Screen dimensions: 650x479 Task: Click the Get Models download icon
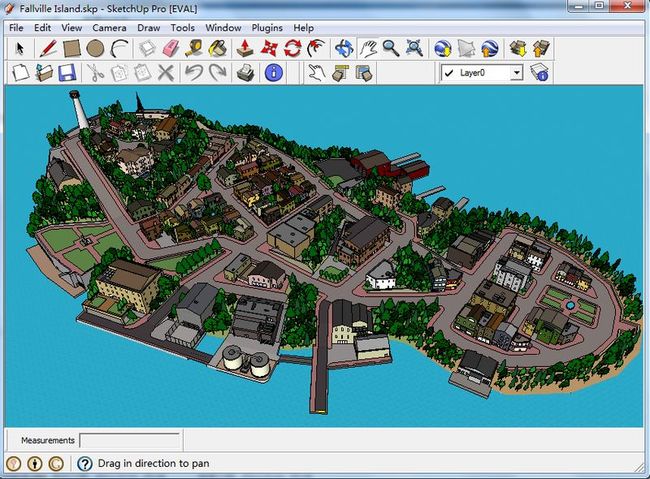518,49
